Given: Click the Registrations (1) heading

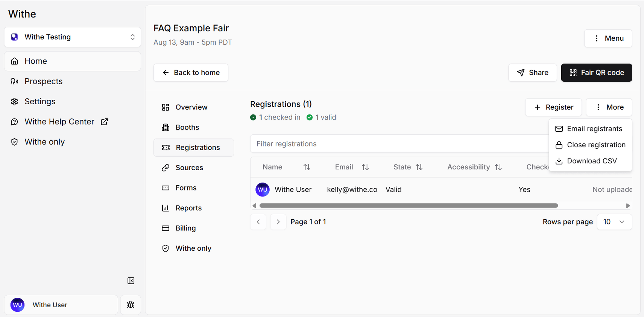Looking at the screenshot, I should (281, 104).
